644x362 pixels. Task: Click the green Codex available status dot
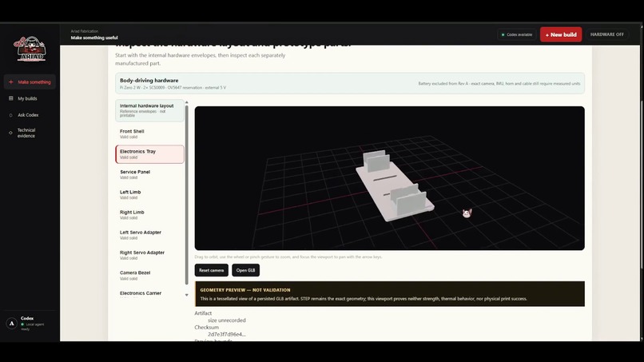pos(503,35)
